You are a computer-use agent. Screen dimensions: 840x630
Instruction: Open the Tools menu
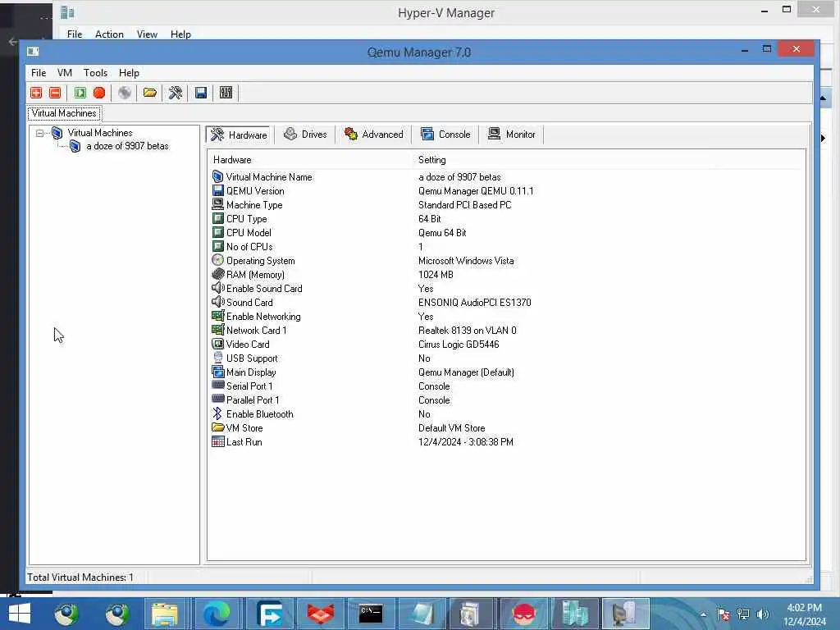click(95, 73)
